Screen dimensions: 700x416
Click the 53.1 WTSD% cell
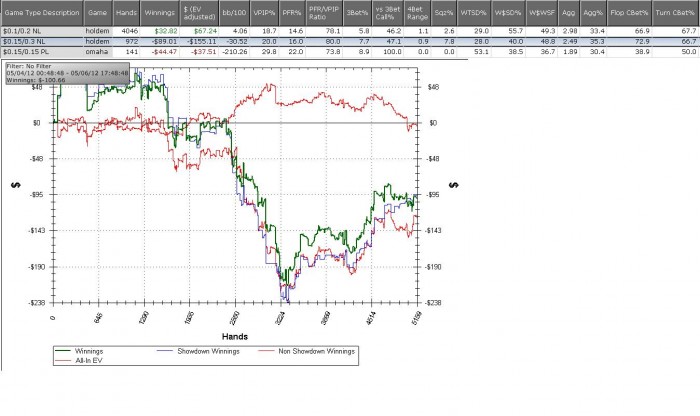click(x=473, y=52)
